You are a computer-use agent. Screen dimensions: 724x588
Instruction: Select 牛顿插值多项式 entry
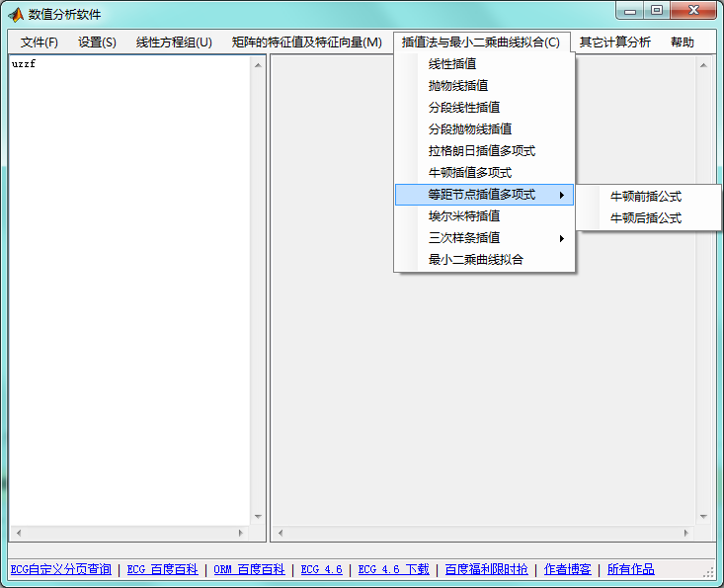tap(484, 172)
